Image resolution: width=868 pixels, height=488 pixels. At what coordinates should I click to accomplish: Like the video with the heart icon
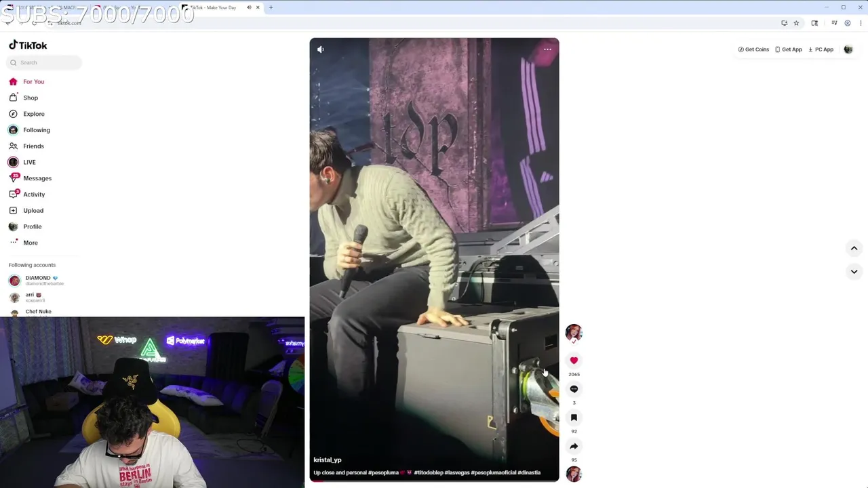tap(574, 361)
